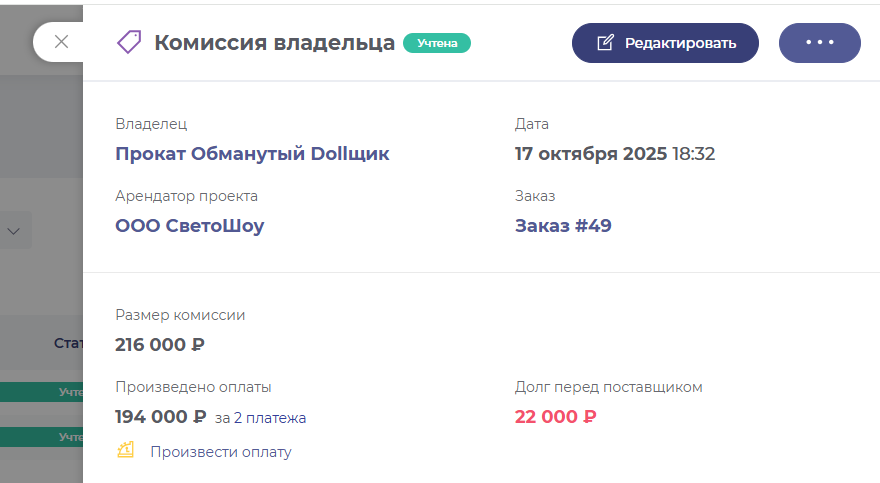Open project renter ООО СветоШоу
This screenshot has width=880, height=483.
[190, 226]
